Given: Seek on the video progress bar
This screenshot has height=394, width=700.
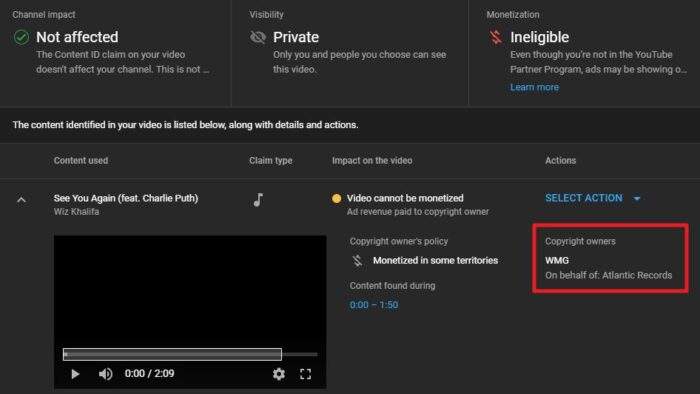Looking at the screenshot, I should tap(190, 354).
